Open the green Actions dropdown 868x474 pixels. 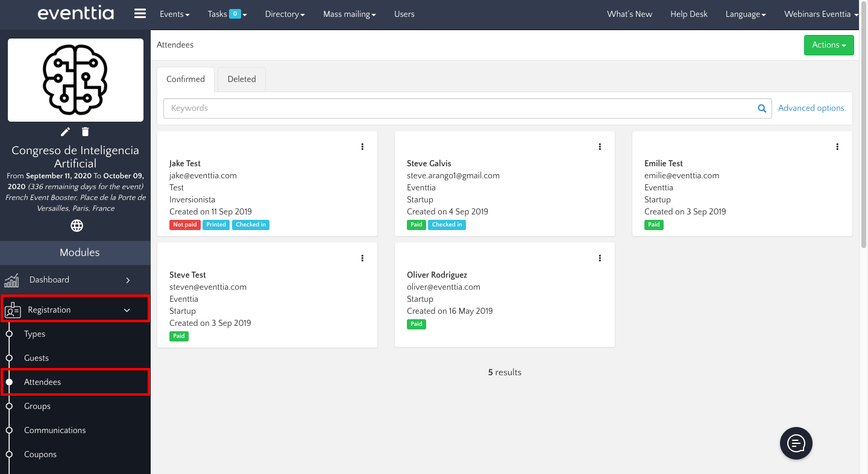828,45
